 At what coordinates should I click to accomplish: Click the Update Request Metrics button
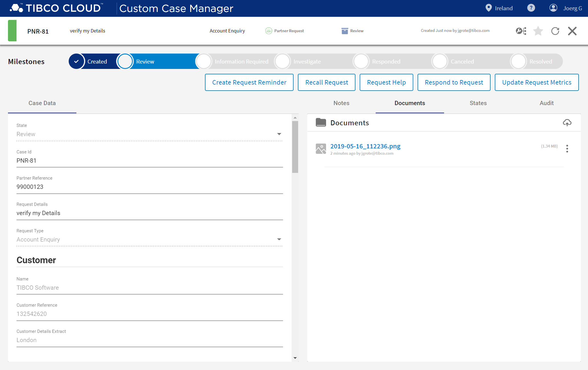537,82
